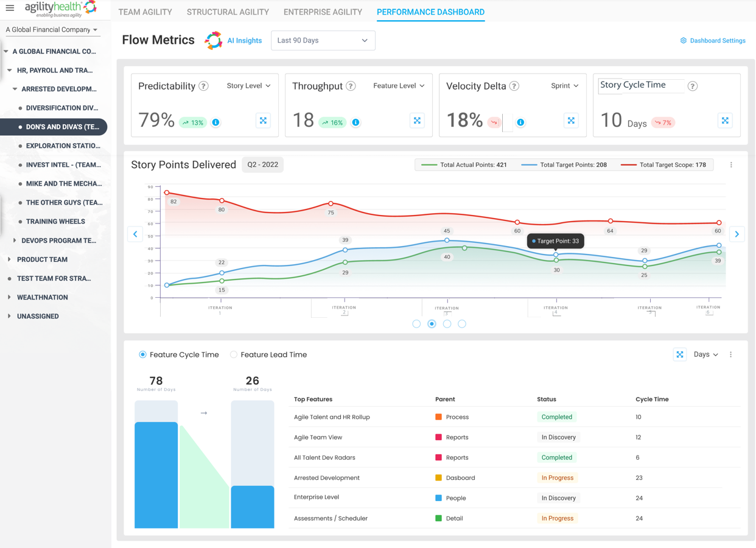Click the Q2 - 2022 period button
This screenshot has width=756, height=548.
(x=262, y=164)
